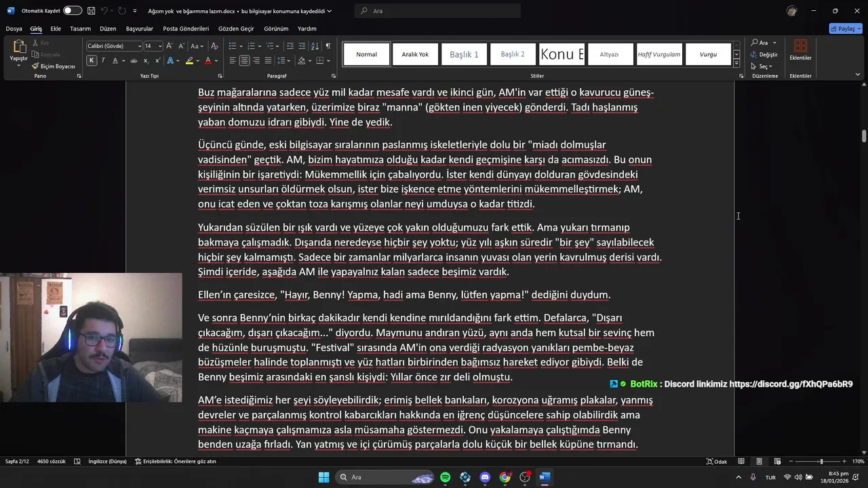This screenshot has width=868, height=488.
Task: Open Discord from the taskbar
Action: 485,477
